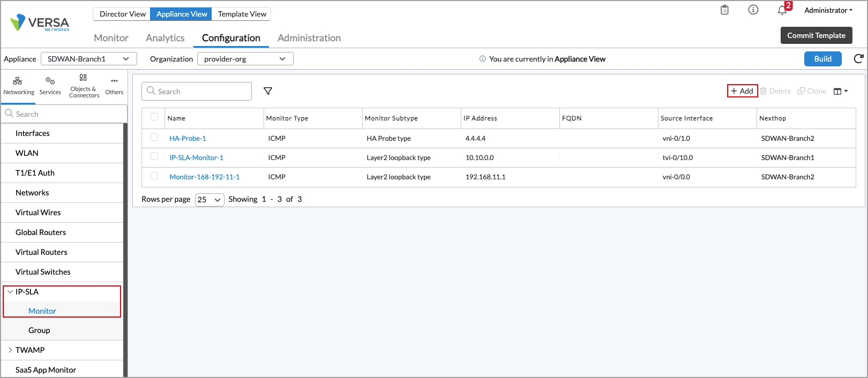Open the Administration tab
This screenshot has width=868, height=378.
point(309,38)
